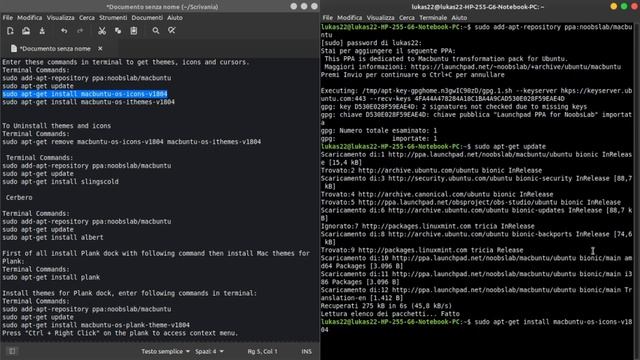Image resolution: width=640 pixels, height=360 pixels.
Task: Open the 'Spazi: 4' indentation dropdown
Action: (209, 351)
